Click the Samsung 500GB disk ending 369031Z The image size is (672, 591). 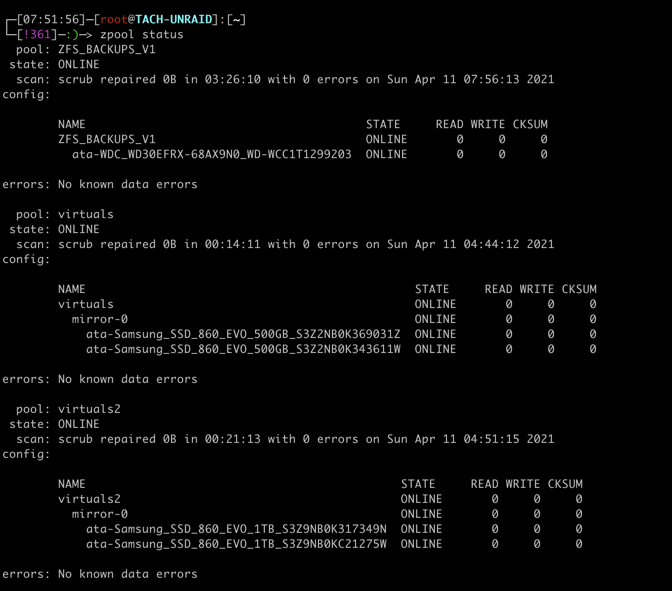243,334
